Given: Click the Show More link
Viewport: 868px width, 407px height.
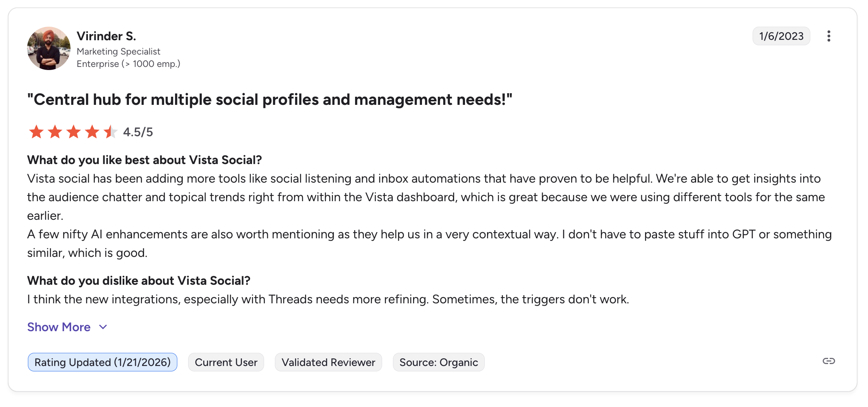Looking at the screenshot, I should 58,327.
